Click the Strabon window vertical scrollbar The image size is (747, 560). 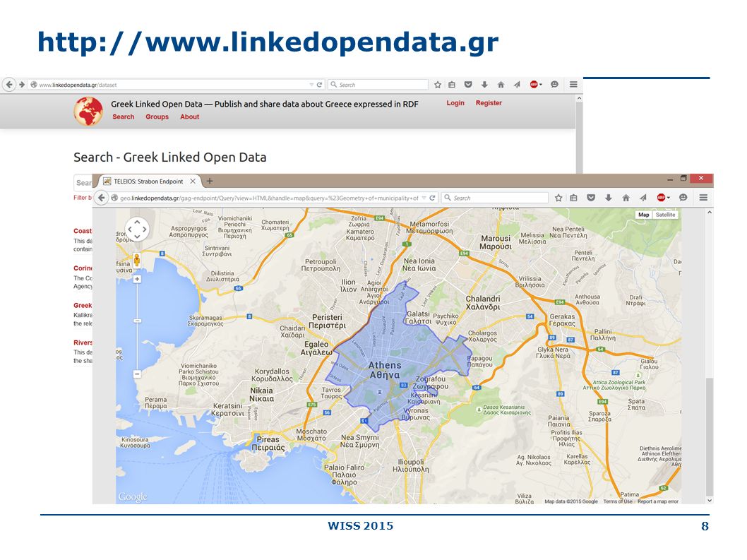[x=710, y=437]
